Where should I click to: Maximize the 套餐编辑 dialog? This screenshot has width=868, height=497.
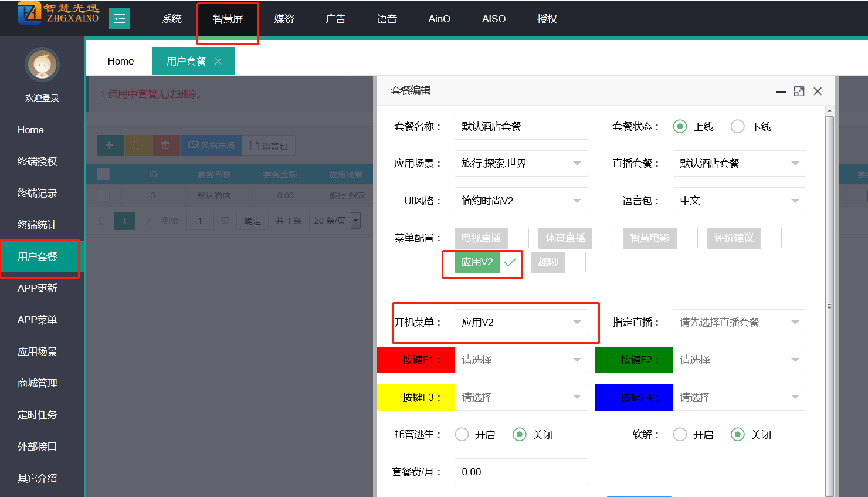[x=799, y=92]
